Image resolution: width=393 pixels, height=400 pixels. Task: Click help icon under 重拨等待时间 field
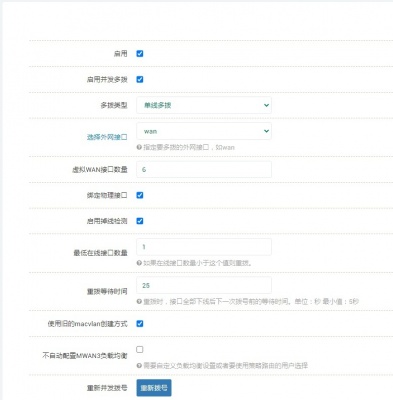[x=139, y=301]
